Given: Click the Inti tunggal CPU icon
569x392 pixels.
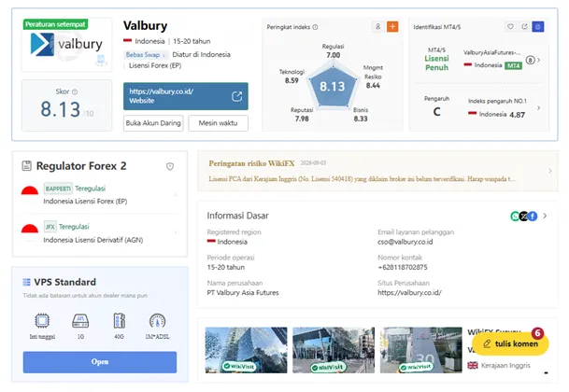Looking at the screenshot, I should pos(42,320).
